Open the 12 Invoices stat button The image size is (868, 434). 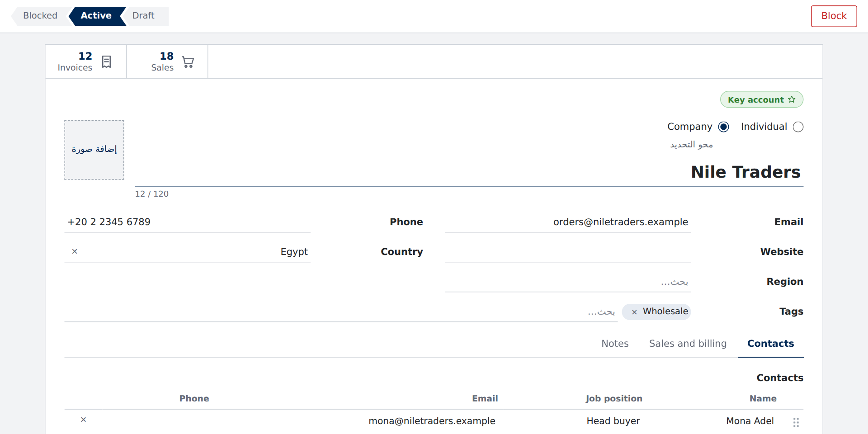tap(86, 61)
